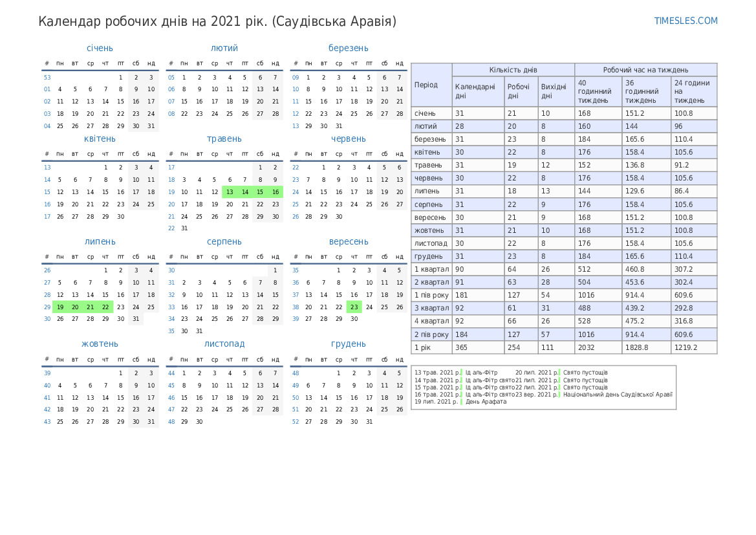Image resolution: width=756 pixels, height=535 pixels.
Task: Click highlighted May 16 in the травень calendar
Action: tap(275, 192)
